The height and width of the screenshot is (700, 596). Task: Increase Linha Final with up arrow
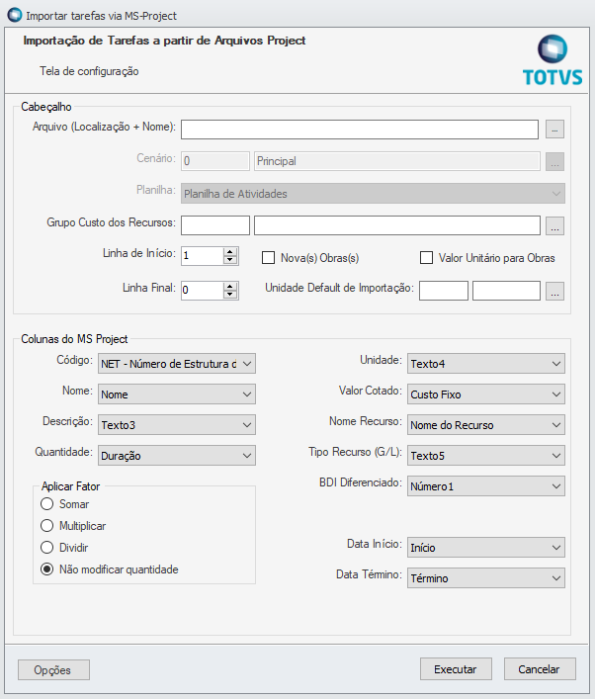[x=230, y=286]
